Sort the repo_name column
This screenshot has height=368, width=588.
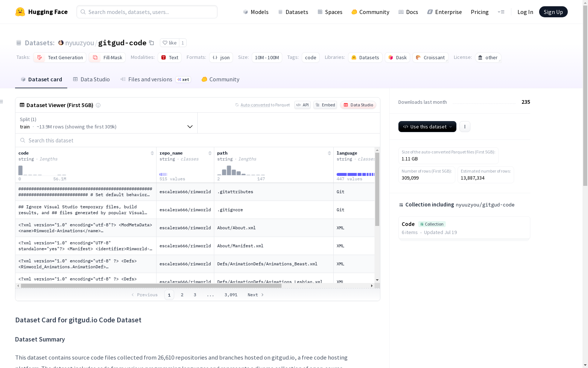click(x=210, y=153)
